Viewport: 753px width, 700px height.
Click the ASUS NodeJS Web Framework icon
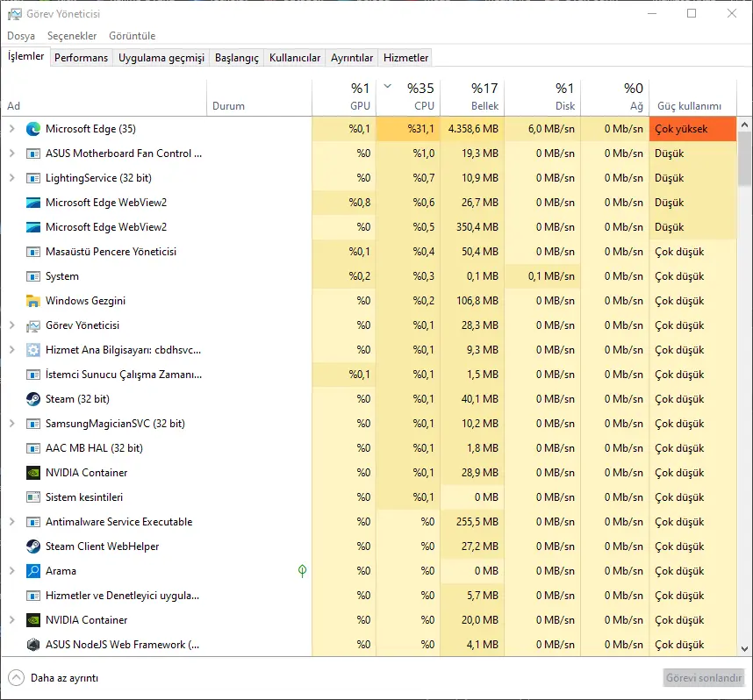tap(33, 645)
